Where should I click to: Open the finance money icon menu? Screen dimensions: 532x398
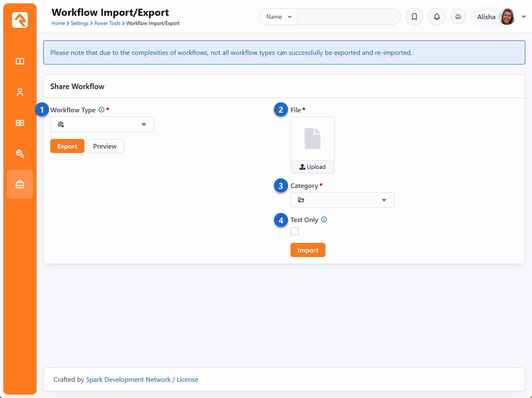click(x=20, y=123)
